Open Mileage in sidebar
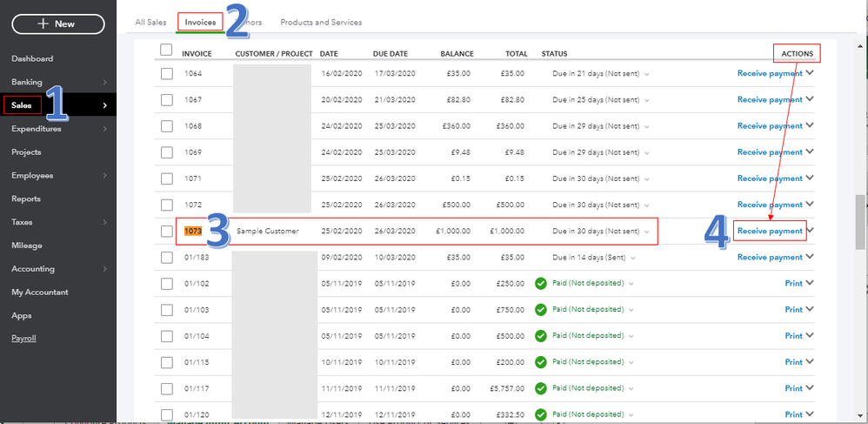Viewport: 868px width, 424px height. pyautogui.click(x=27, y=246)
